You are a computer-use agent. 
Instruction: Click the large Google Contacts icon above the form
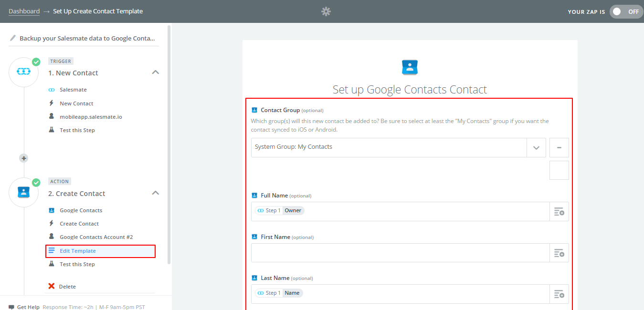point(410,67)
